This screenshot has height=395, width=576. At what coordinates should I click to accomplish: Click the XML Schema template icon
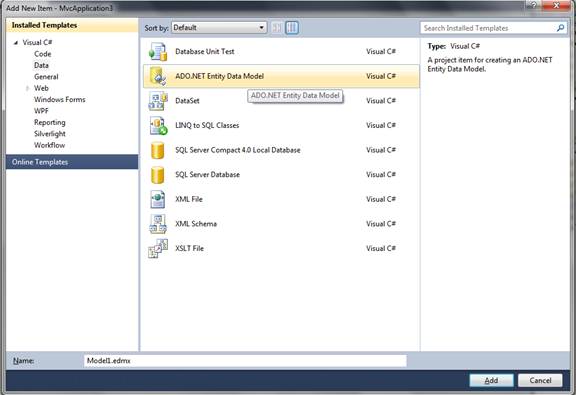coord(158,224)
